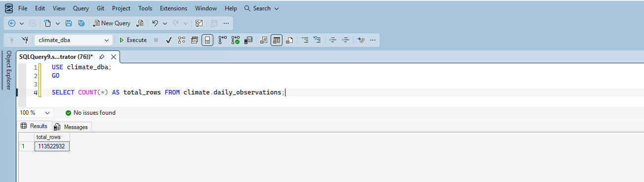Increase the line indent
This screenshot has height=182, width=644.
[346, 40]
